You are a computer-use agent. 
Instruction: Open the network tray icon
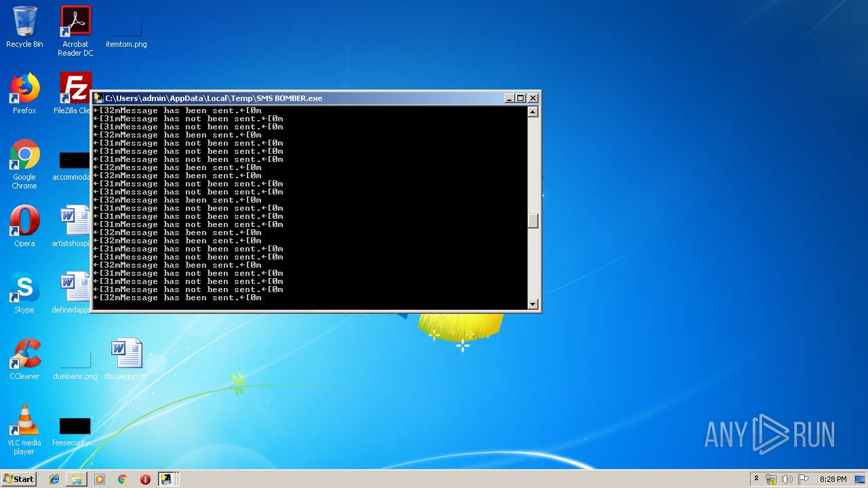pos(771,479)
